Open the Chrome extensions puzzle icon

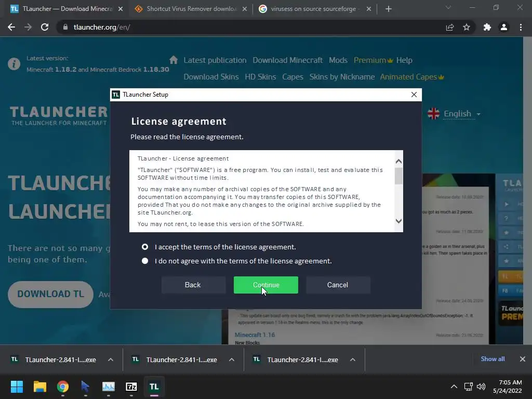click(x=487, y=27)
